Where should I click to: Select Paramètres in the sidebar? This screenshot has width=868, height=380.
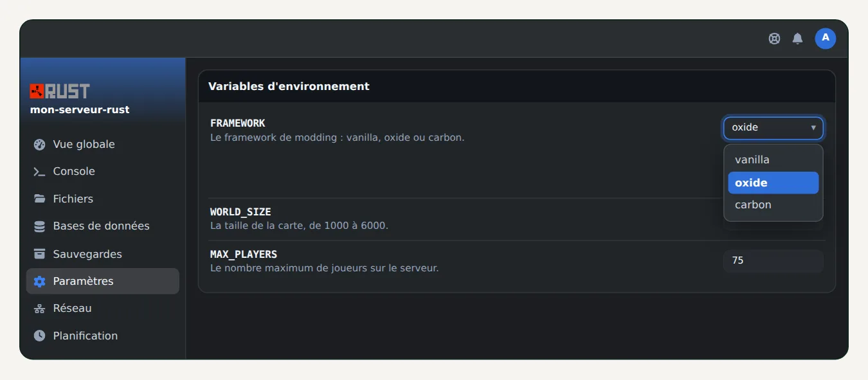[103, 281]
